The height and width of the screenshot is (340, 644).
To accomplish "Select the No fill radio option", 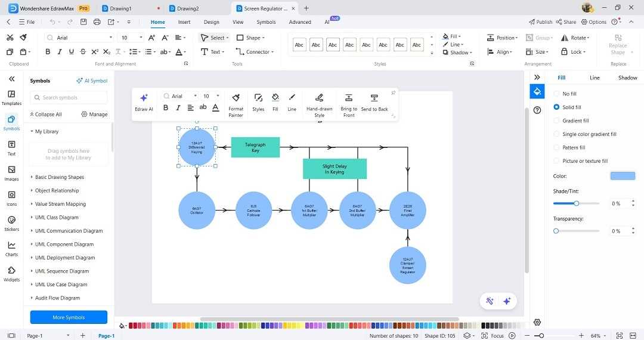I will tap(556, 94).
